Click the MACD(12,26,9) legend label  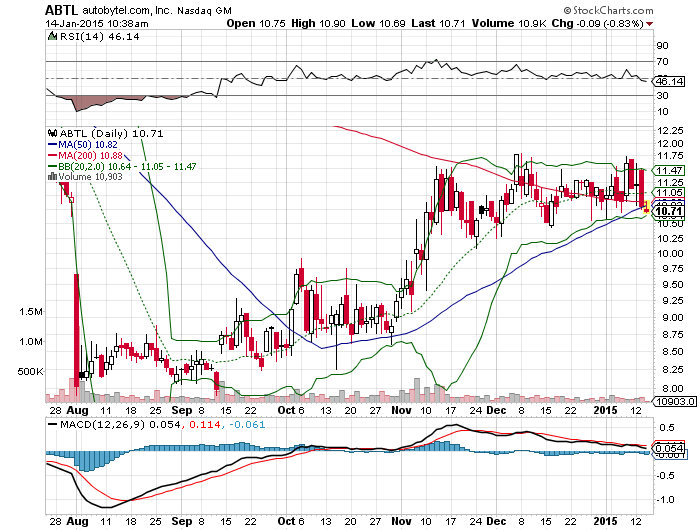click(x=103, y=424)
